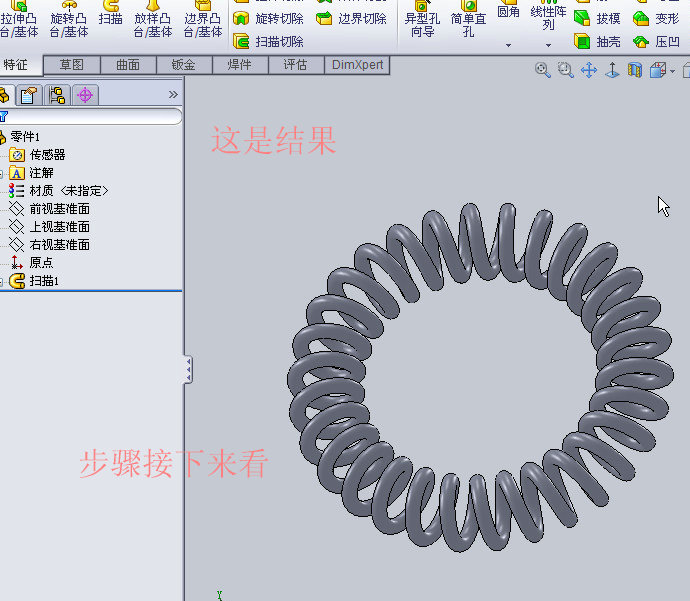Activate the Pan view tool
690x601 pixels.
tap(589, 70)
